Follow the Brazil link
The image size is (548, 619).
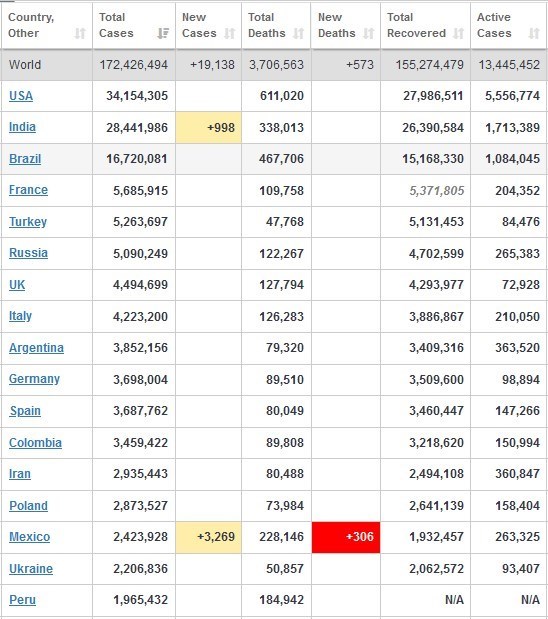pyautogui.click(x=25, y=159)
